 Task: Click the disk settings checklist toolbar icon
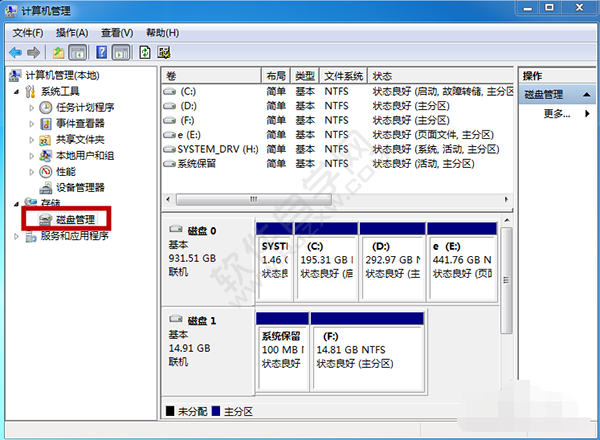(164, 52)
